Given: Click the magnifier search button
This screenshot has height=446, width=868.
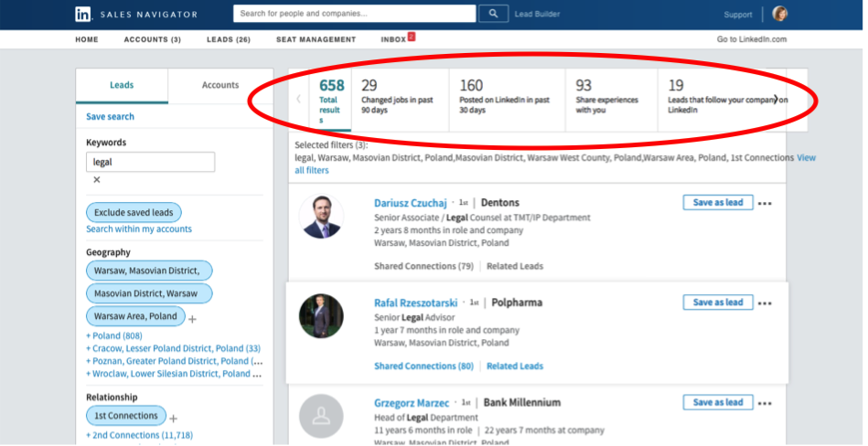Looking at the screenshot, I should (x=494, y=14).
